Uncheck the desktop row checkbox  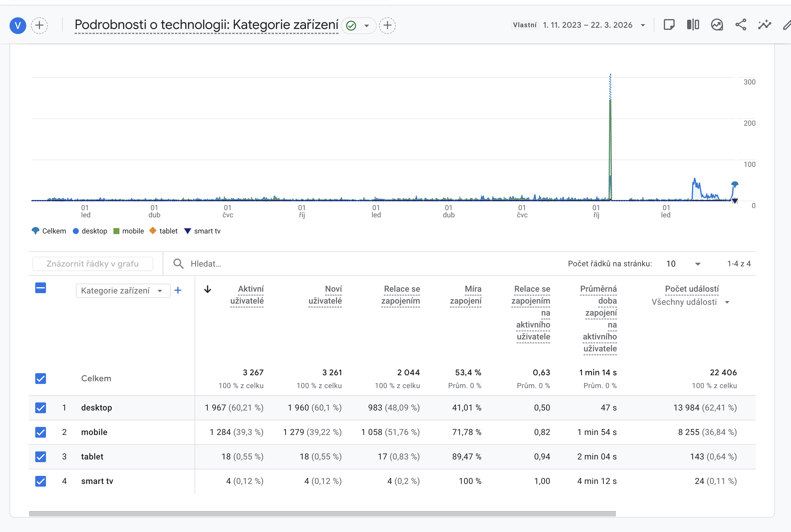41,408
